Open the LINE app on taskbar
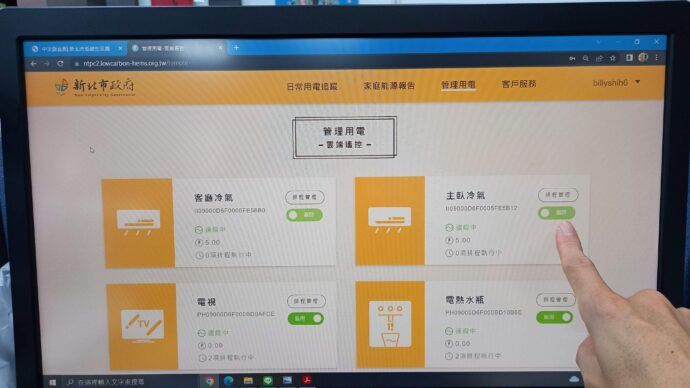Screen dimensions: 690x388 click(268, 381)
